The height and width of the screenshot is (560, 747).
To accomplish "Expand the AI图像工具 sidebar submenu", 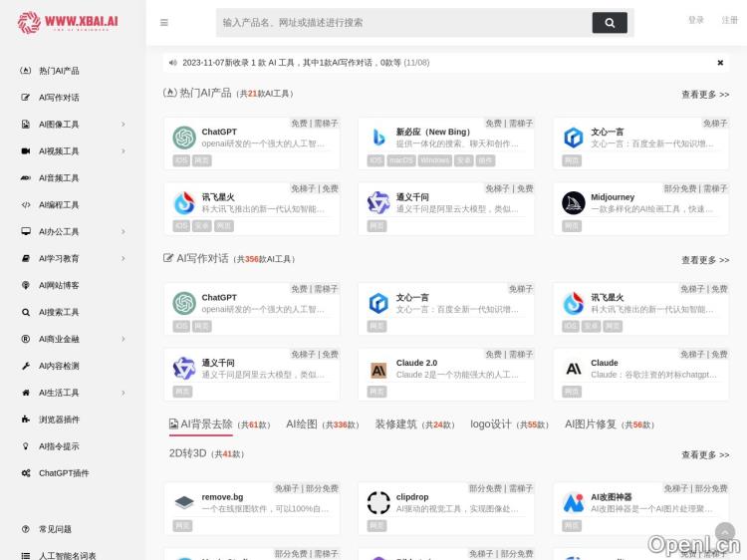I will click(124, 125).
